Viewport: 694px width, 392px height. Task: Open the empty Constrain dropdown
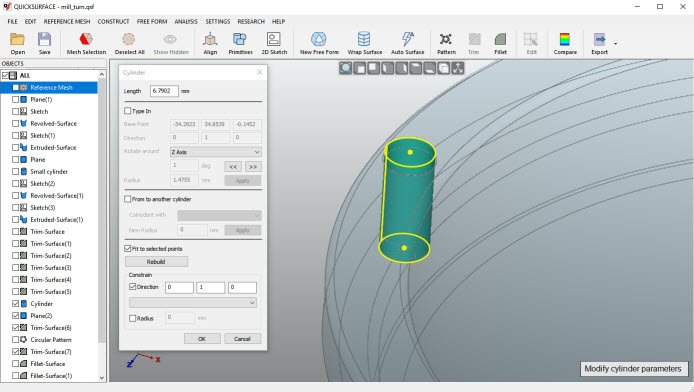(193, 303)
